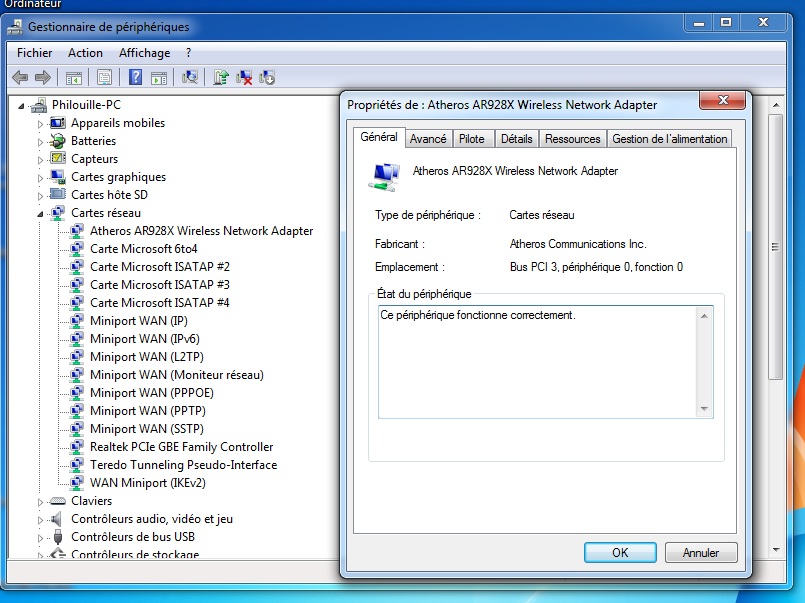This screenshot has width=805, height=603.
Task: Click the Annuler button
Action: point(700,552)
